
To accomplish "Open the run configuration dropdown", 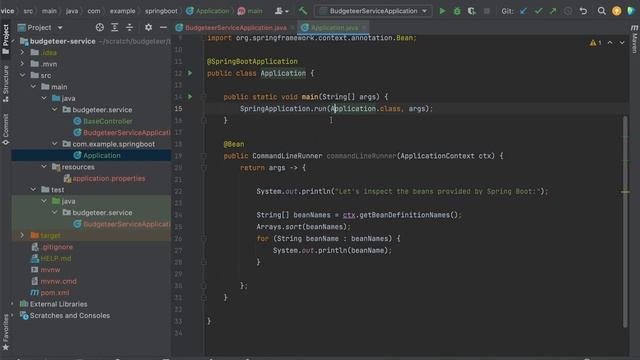I will (x=373, y=11).
